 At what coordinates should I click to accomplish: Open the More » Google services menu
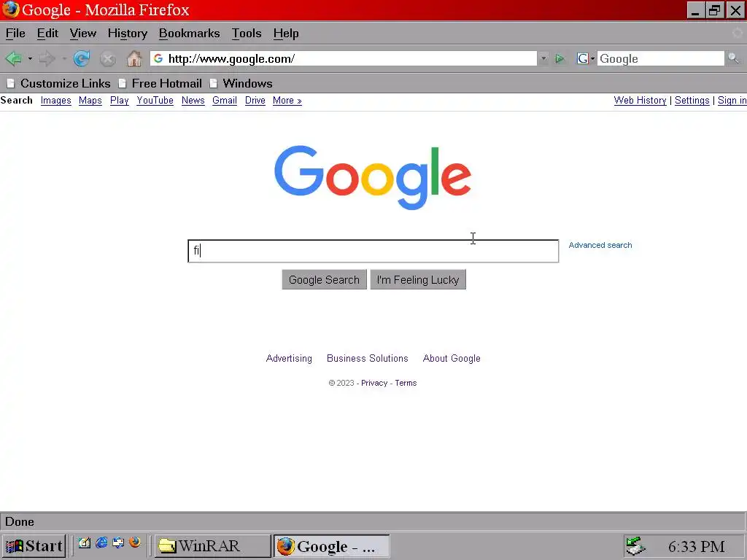287,101
